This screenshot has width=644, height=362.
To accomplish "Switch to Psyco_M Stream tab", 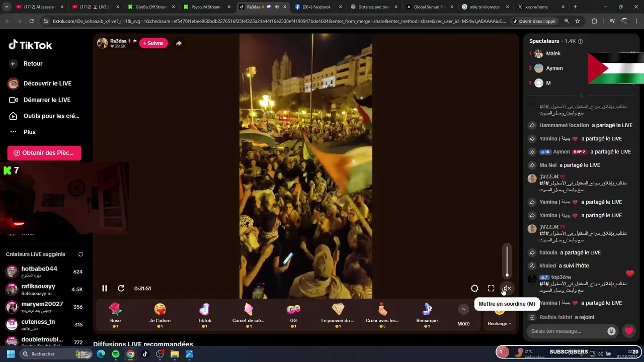I will tap(205, 7).
